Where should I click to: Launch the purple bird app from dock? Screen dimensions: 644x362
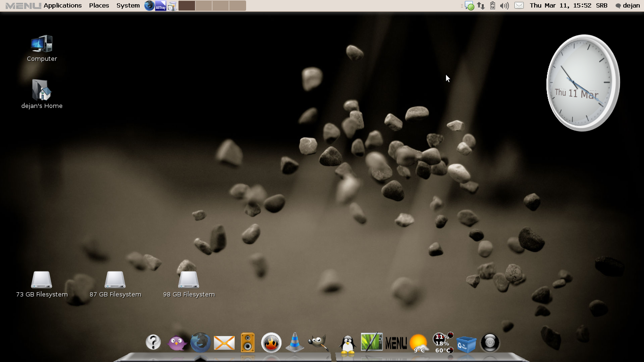click(x=177, y=343)
